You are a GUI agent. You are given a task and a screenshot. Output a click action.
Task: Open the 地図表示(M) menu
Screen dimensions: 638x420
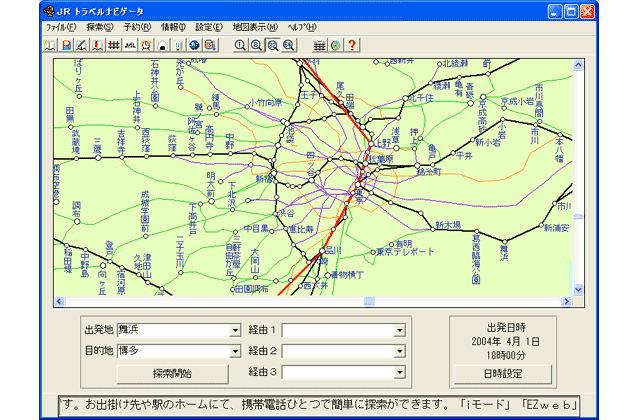255,27
